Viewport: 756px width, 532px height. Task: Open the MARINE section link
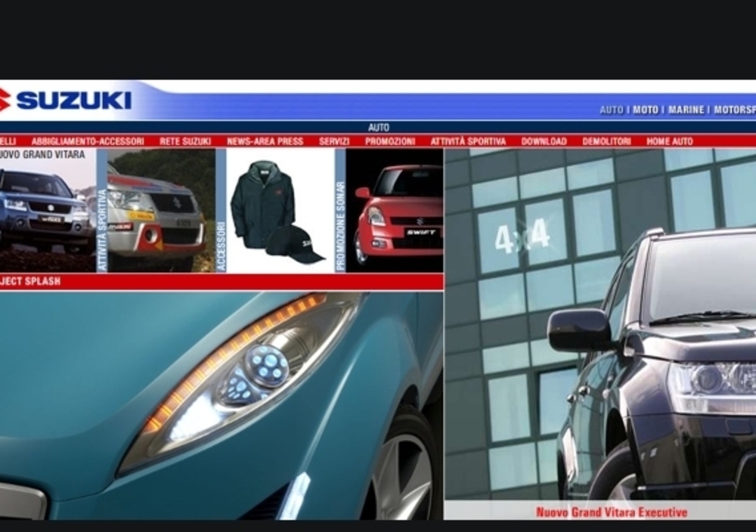pos(686,110)
